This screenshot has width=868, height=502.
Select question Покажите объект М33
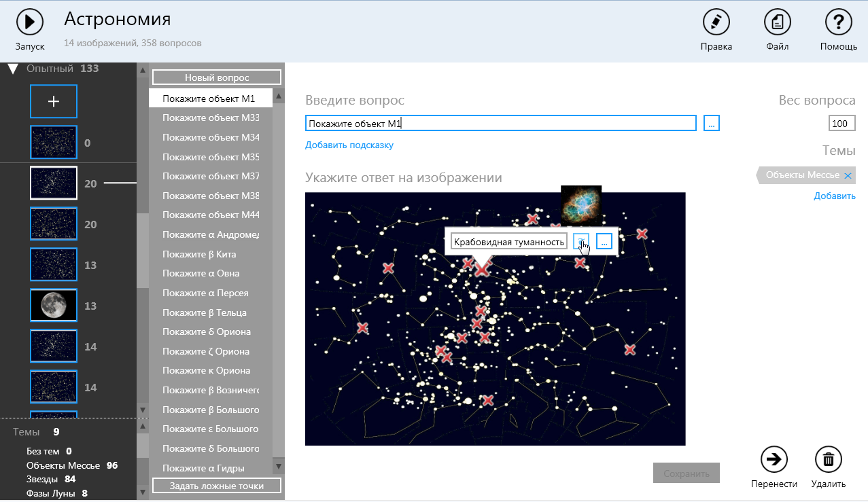(210, 118)
